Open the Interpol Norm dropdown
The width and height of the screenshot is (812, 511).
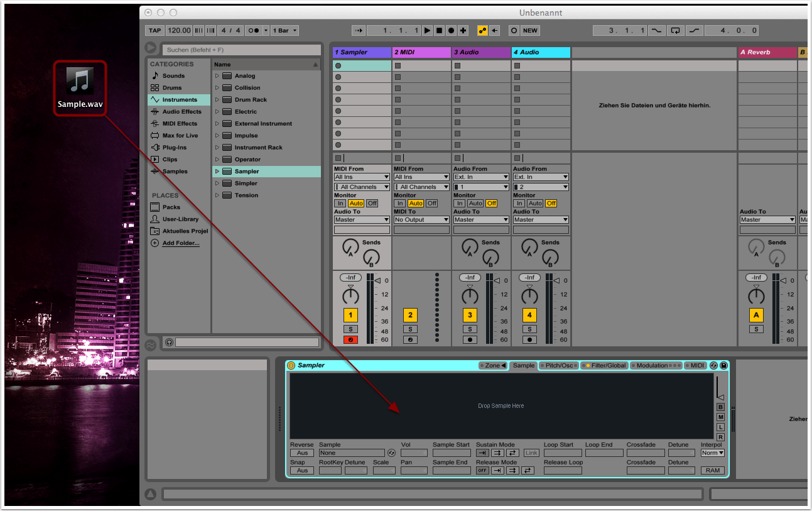tap(712, 453)
